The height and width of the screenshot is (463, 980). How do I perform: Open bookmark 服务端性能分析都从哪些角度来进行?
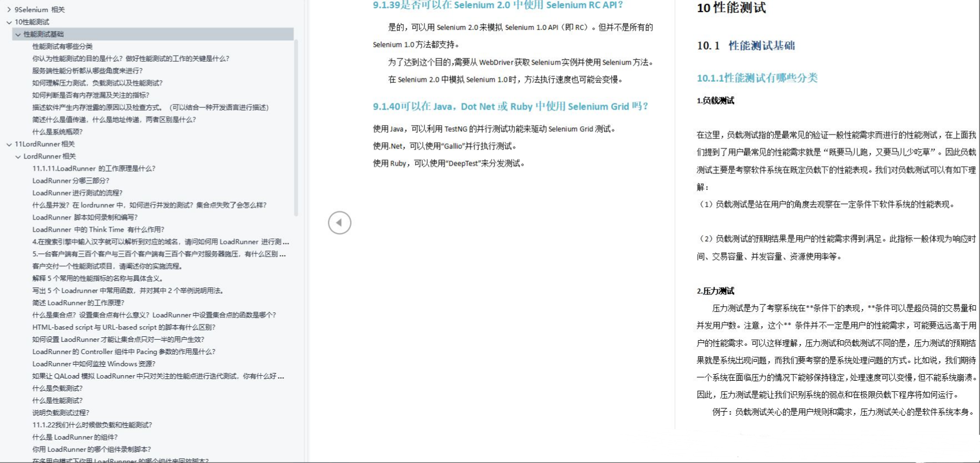click(87, 71)
